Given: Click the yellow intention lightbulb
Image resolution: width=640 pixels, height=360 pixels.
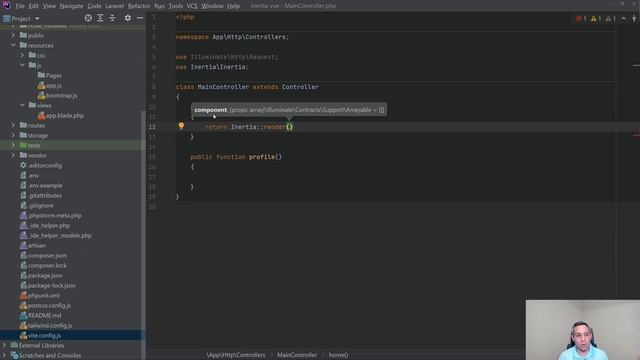Looking at the screenshot, I should tap(181, 126).
